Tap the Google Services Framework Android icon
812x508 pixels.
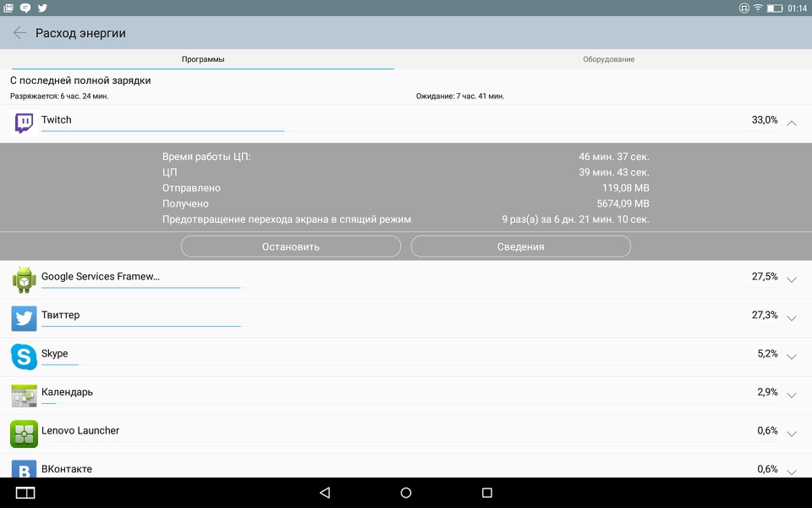coord(24,280)
